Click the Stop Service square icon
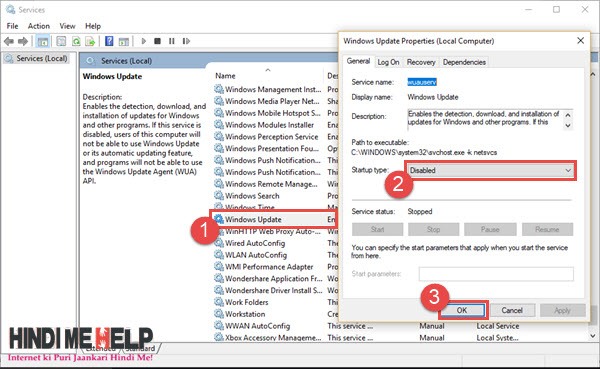Screen dimensions: 600x369 157,41
